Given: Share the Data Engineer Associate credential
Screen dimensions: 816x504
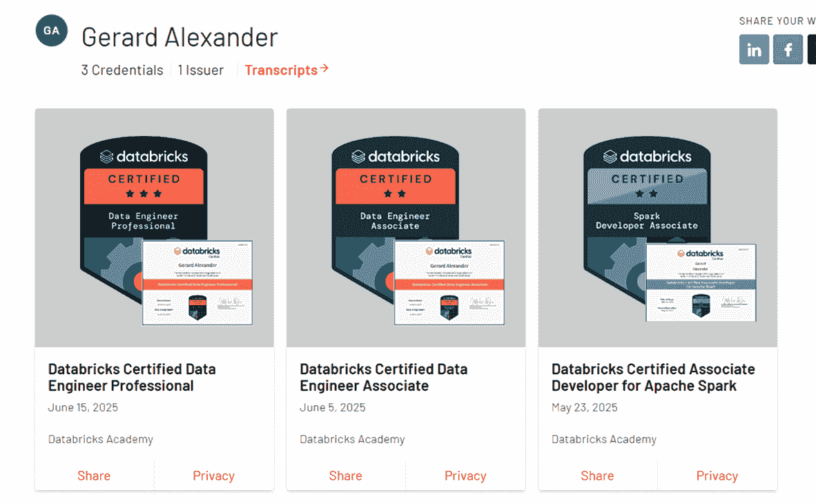Looking at the screenshot, I should [346, 476].
